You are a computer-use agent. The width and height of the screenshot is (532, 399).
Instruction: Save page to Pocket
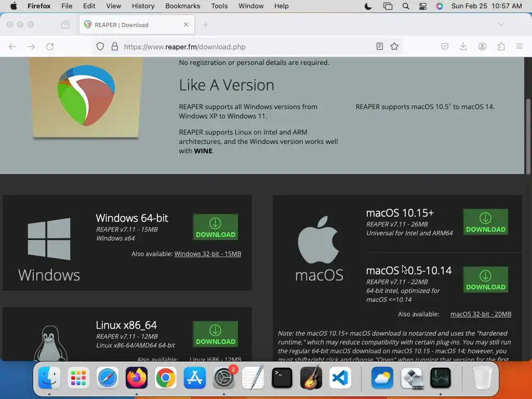[445, 46]
